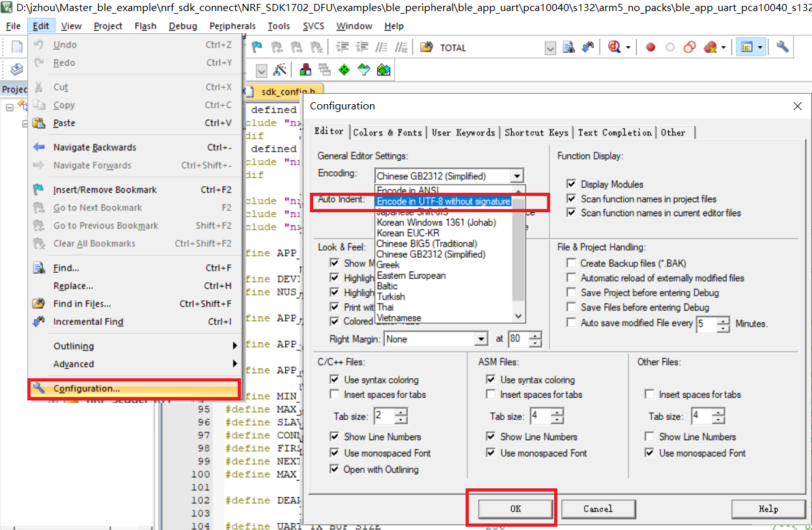Viewport: 812px width, 530px height.
Task: Click the disable all breakpoints icon
Action: [x=690, y=47]
